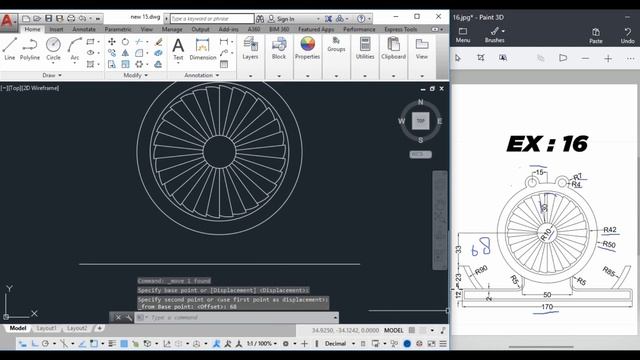Select the Text annotation tool

[178, 49]
